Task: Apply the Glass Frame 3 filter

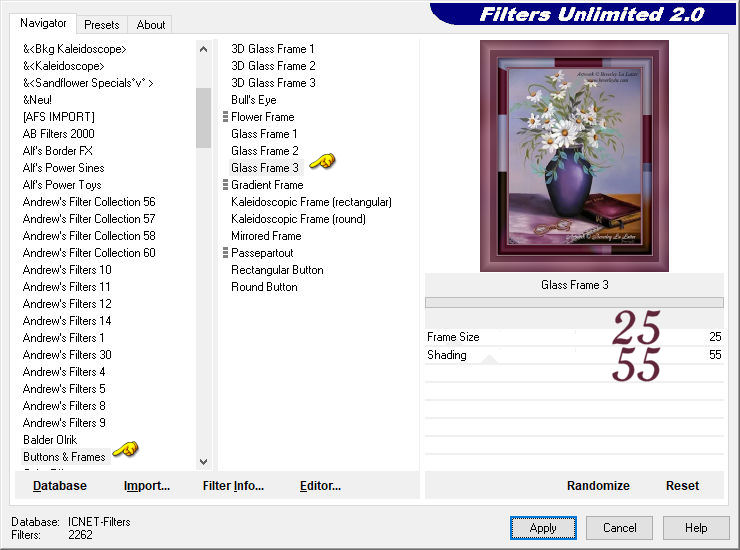Action: pos(543,528)
